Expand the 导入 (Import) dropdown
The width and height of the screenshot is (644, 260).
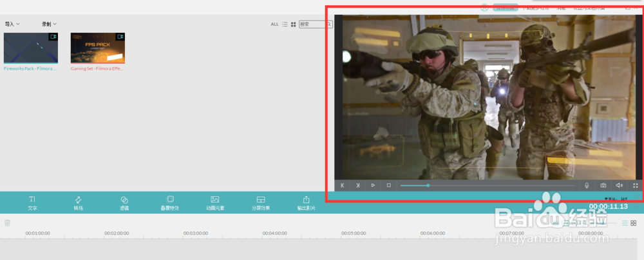tap(12, 25)
